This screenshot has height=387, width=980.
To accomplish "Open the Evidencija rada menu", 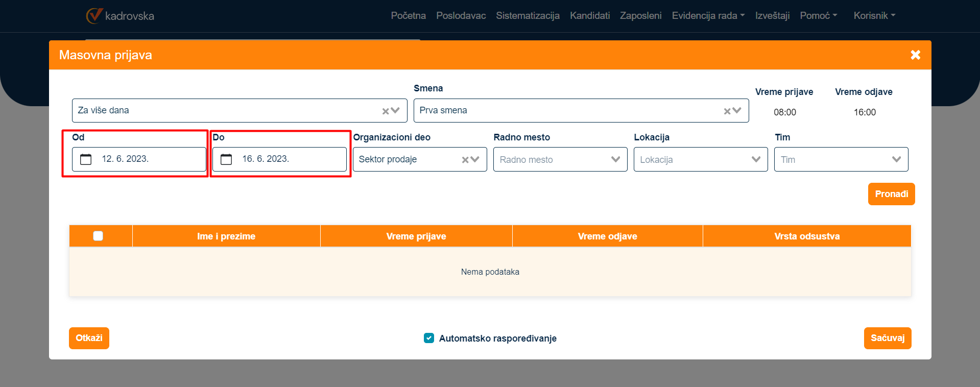I will (708, 16).
